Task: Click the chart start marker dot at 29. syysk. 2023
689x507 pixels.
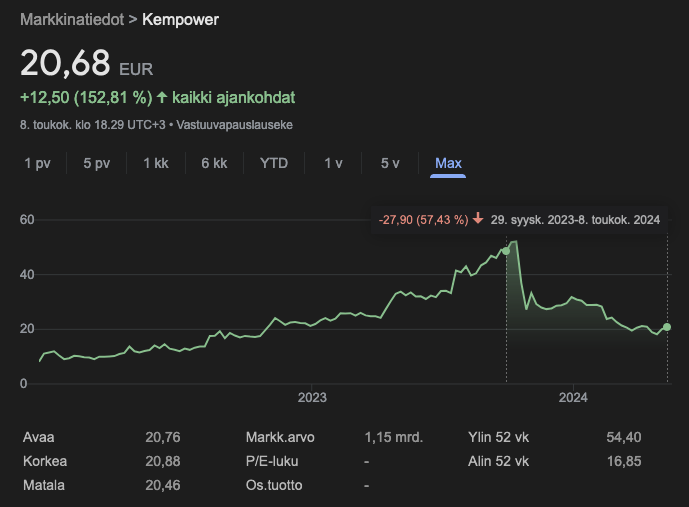Action: click(x=506, y=251)
